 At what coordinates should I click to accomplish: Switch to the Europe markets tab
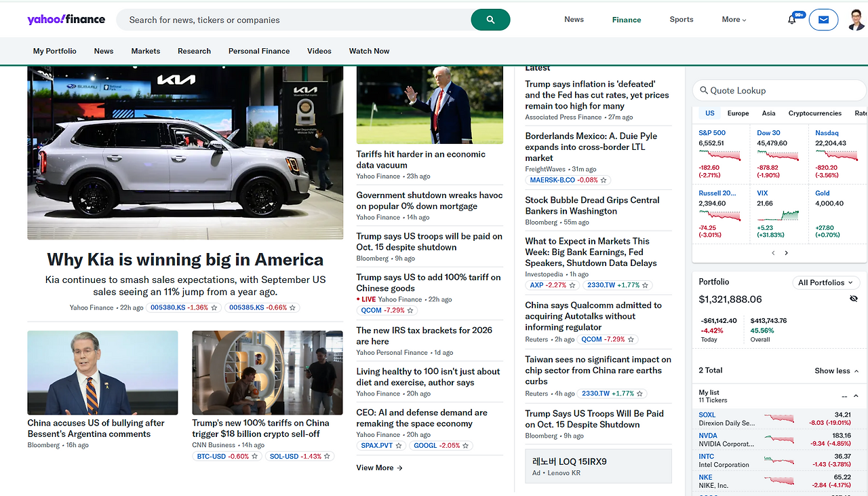tap(738, 113)
